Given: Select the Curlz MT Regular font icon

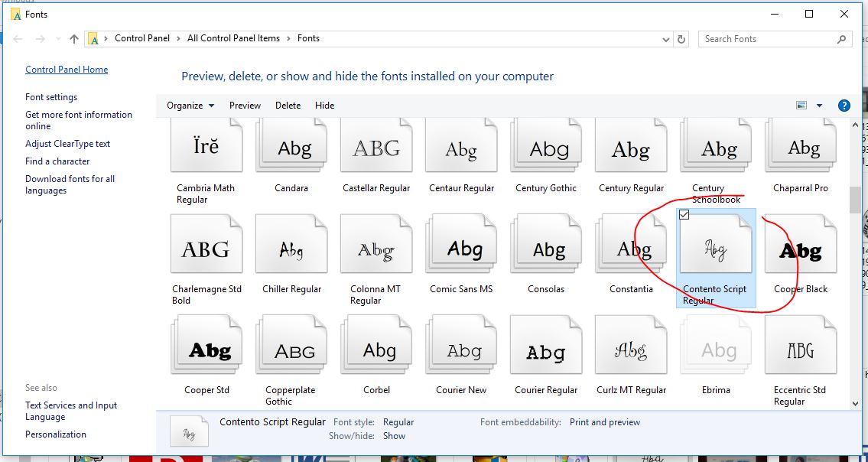Looking at the screenshot, I should 631,345.
